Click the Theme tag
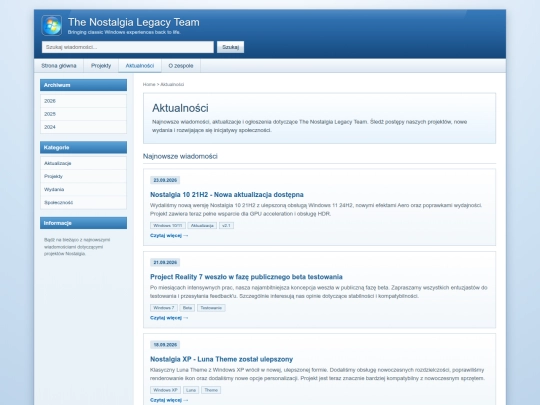 point(211,390)
